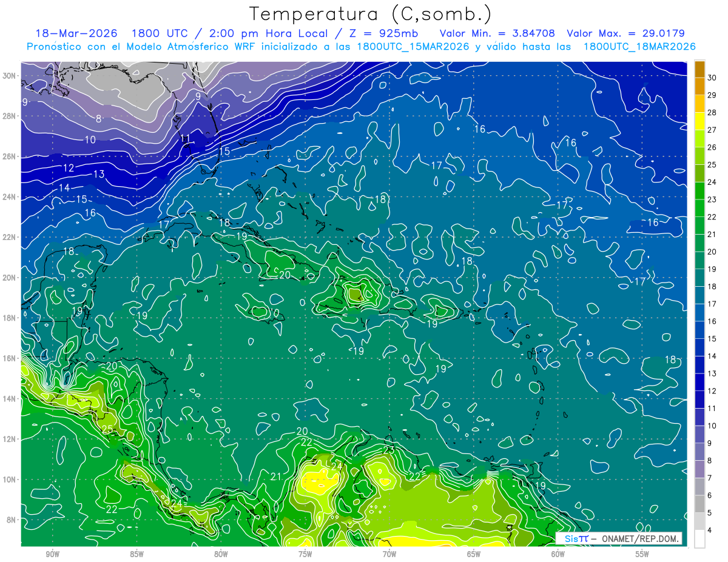
Task: Click contour label "25" over Central America
Action: [107, 429]
